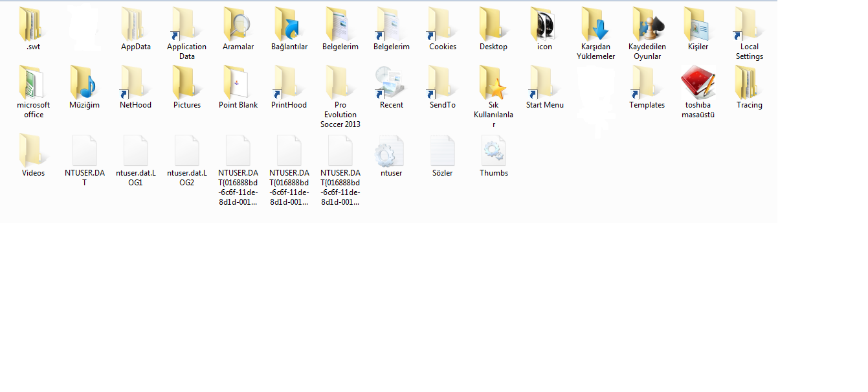This screenshot has width=868, height=392.
Task: Click the Sözler text file
Action: (442, 151)
